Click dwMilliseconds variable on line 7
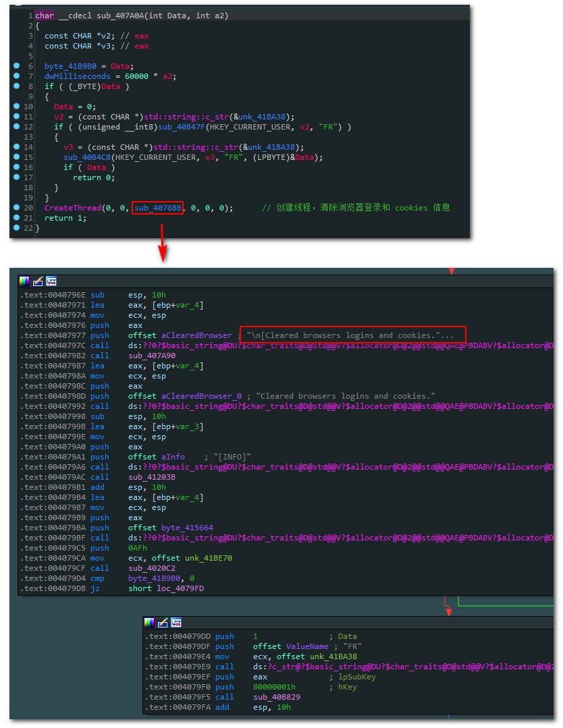563x728 pixels. [77, 77]
